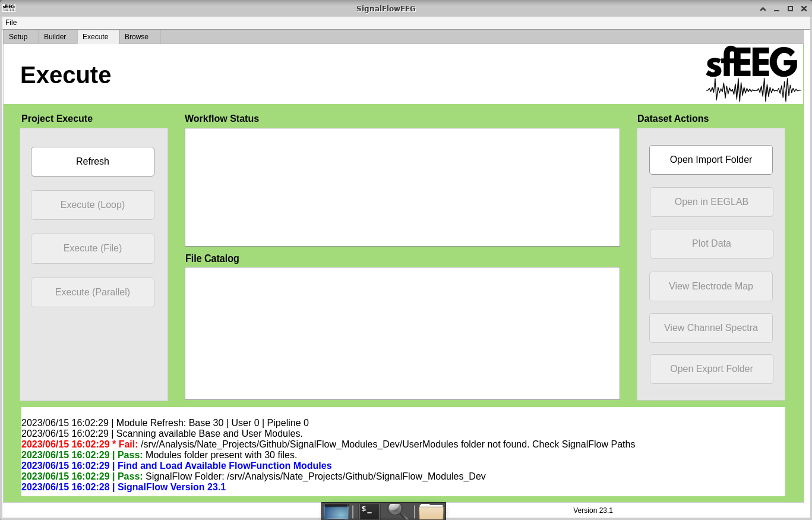Go to the Browse tab
Viewport: 812px width, 520px height.
pyautogui.click(x=137, y=37)
